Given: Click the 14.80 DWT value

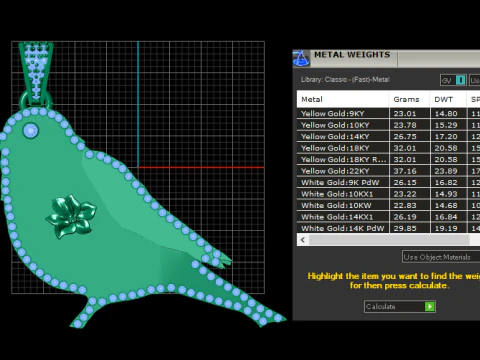Looking at the screenshot, I should 446,113.
